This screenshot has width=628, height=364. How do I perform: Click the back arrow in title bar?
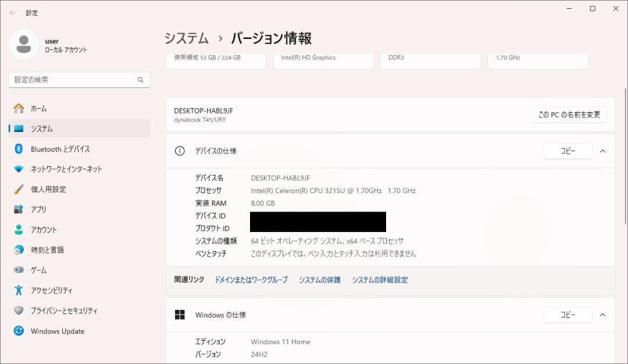tap(12, 13)
